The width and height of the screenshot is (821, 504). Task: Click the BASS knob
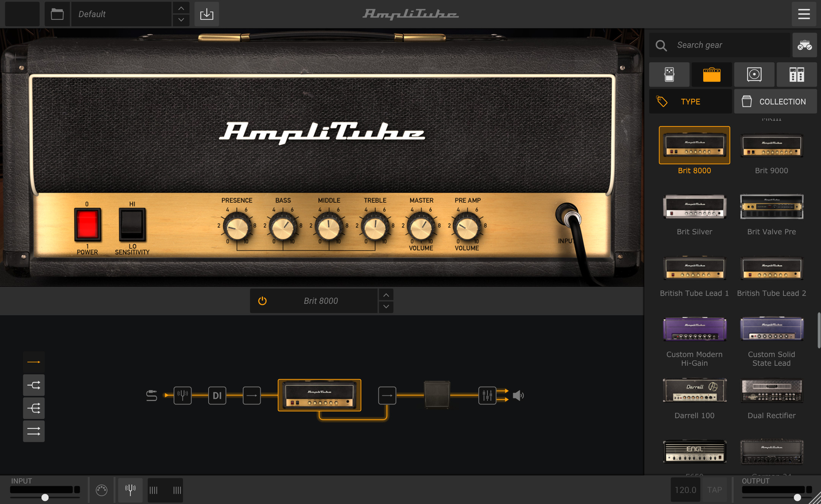click(283, 227)
